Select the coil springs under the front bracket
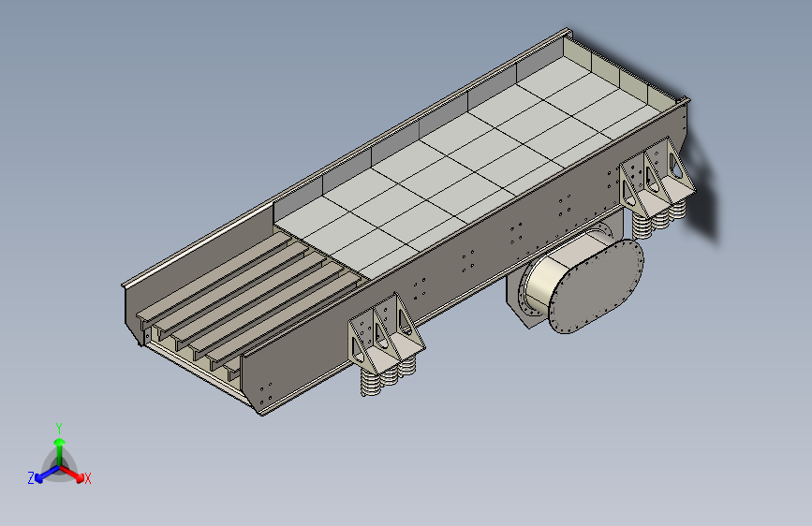Screen dimensions: 812x526 389,376
